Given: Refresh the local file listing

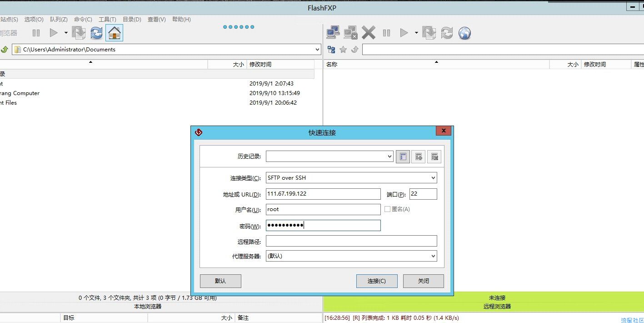Looking at the screenshot, I should point(96,33).
